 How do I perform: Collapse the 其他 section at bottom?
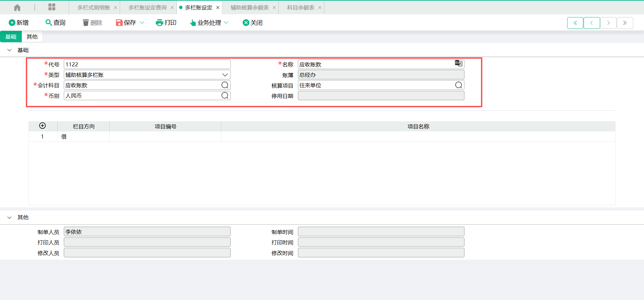pyautogui.click(x=10, y=217)
